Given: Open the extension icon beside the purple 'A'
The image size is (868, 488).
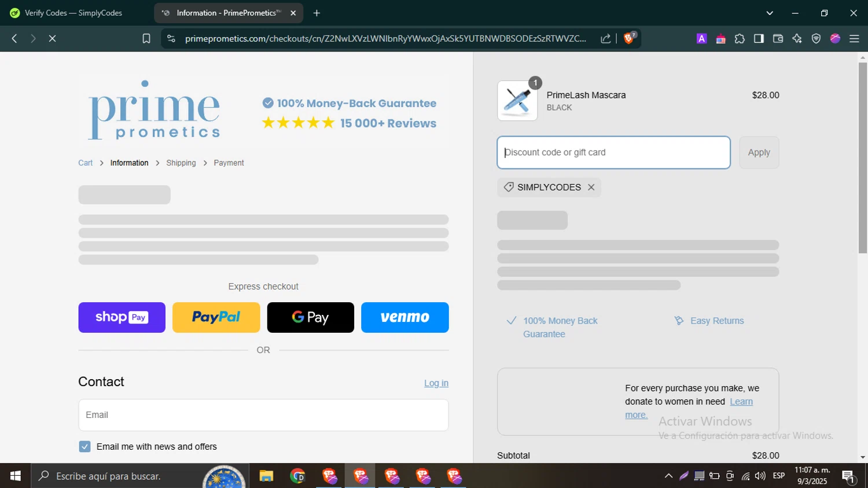Looking at the screenshot, I should point(720,38).
